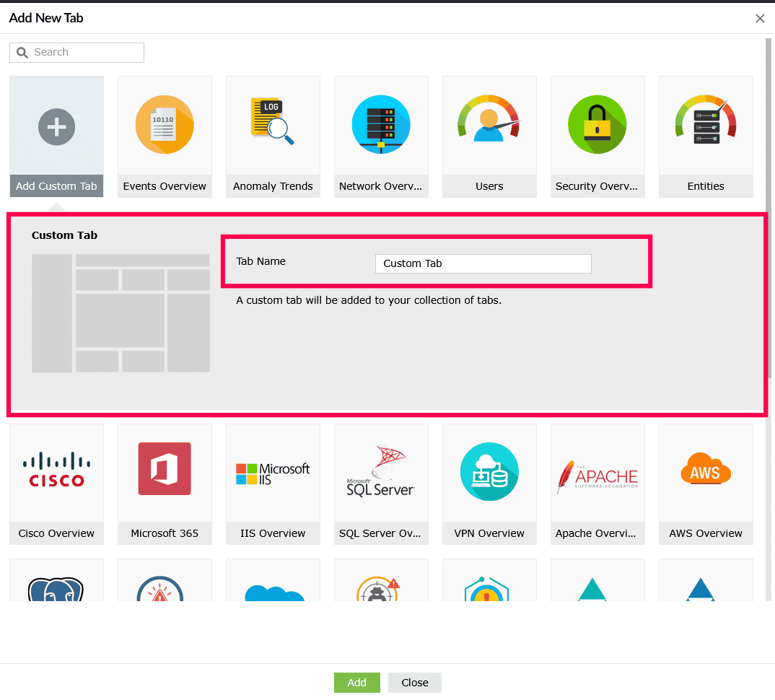Choose the blue triangle icon tile

[701, 590]
